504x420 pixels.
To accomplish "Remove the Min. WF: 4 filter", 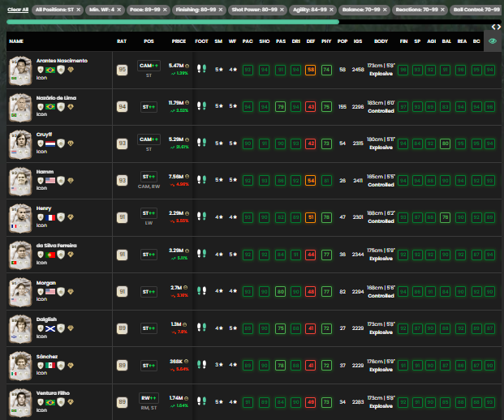I will click(119, 10).
